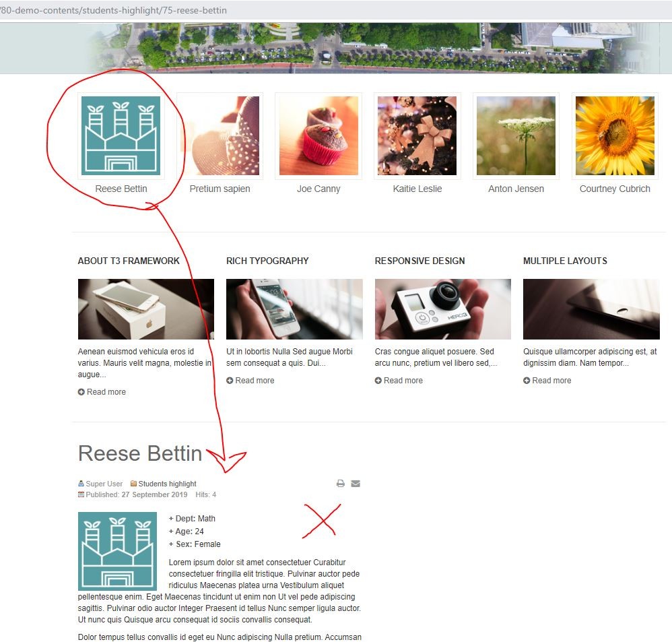Click the calendar icon next to Published
This screenshot has height=642, width=672.
[x=81, y=494]
